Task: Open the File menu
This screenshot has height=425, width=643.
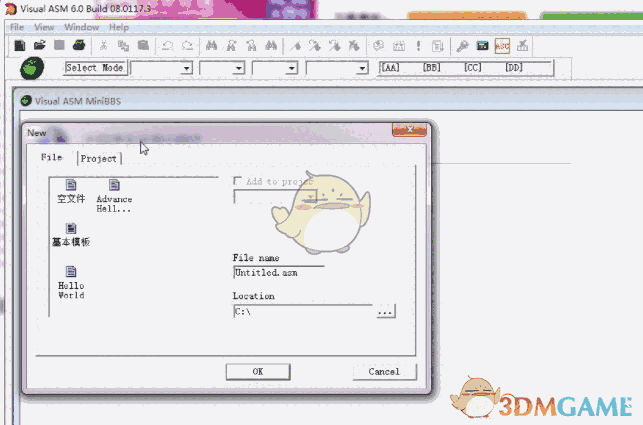Action: (x=17, y=27)
